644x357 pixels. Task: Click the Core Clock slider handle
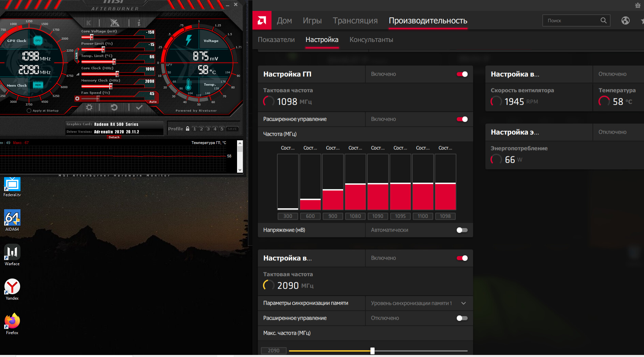coord(117,74)
